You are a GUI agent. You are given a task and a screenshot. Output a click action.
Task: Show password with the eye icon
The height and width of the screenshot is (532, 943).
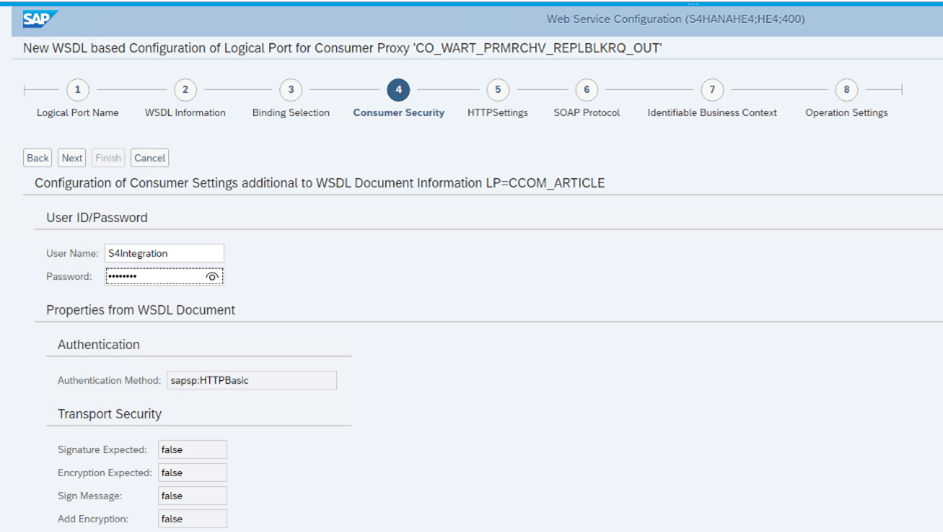coord(212,277)
